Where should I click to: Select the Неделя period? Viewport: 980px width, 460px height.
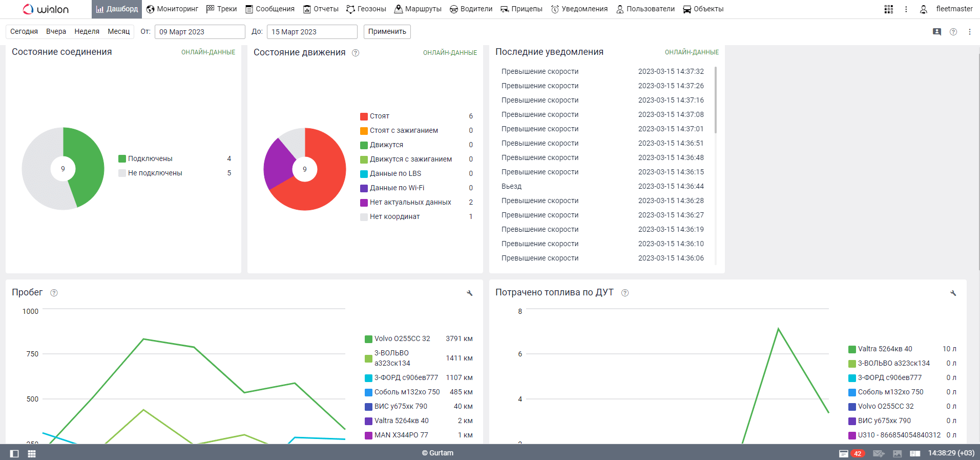click(87, 32)
